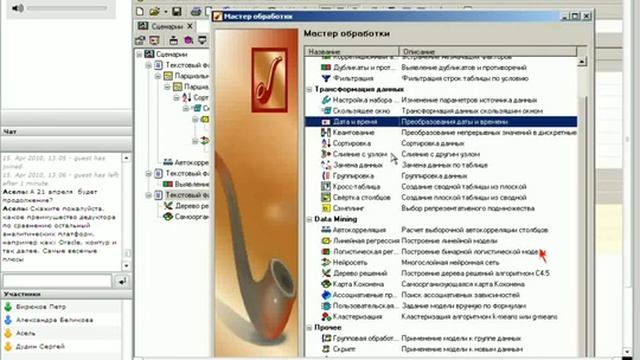Collapse the Прочее group
This screenshot has width=640, height=360.
coord(309,327)
